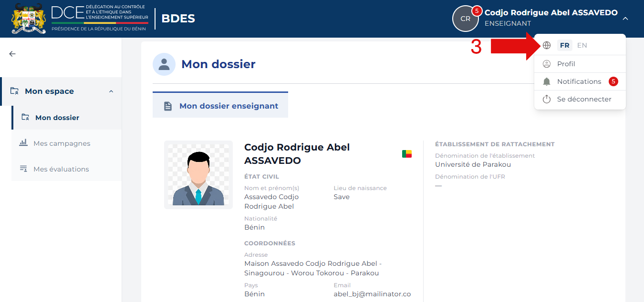Click the notifications bell icon
Screen dimensions: 644x302
click(x=547, y=81)
